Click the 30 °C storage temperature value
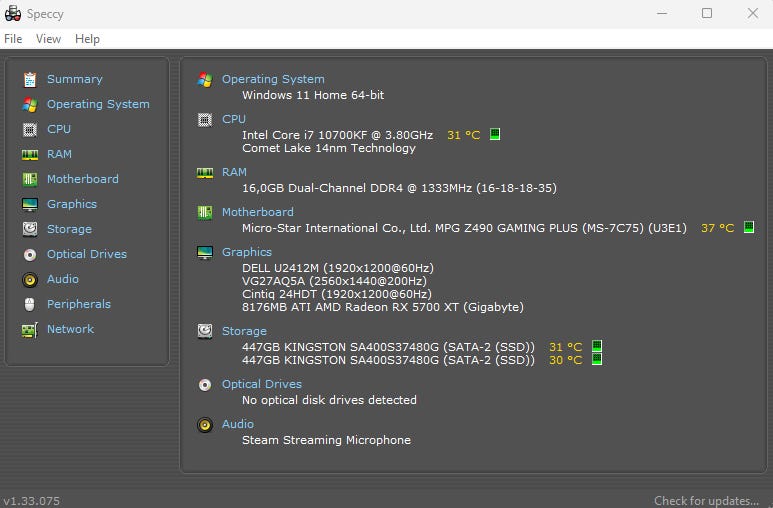The image size is (773, 508). pos(565,361)
